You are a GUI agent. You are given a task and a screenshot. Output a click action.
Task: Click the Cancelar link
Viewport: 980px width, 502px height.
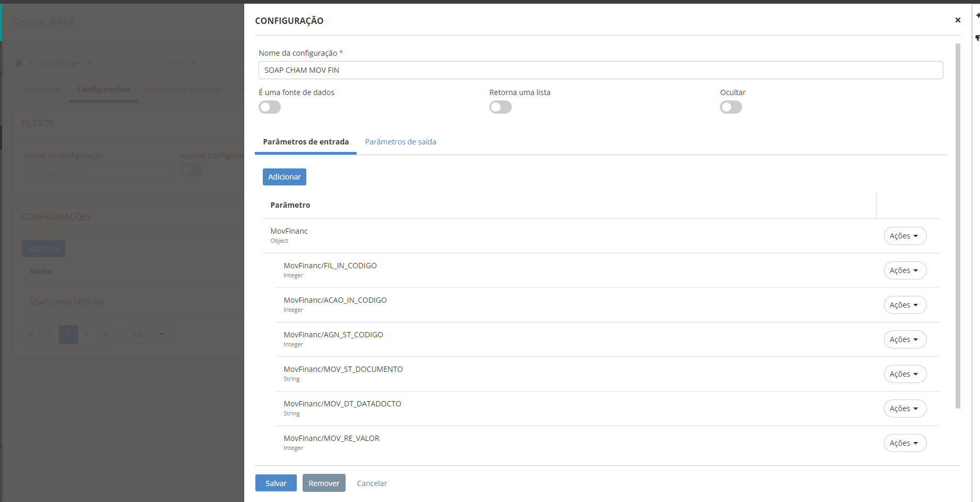click(372, 483)
